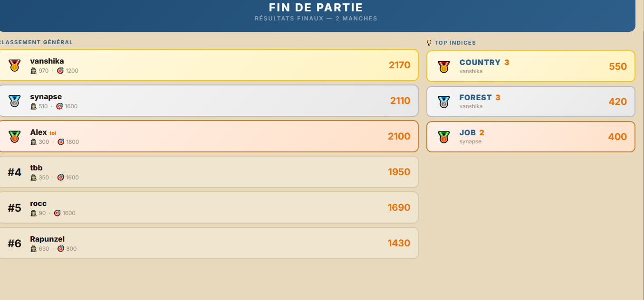
Task: Click the detective icon next to vanshika's 970
Action: point(33,71)
